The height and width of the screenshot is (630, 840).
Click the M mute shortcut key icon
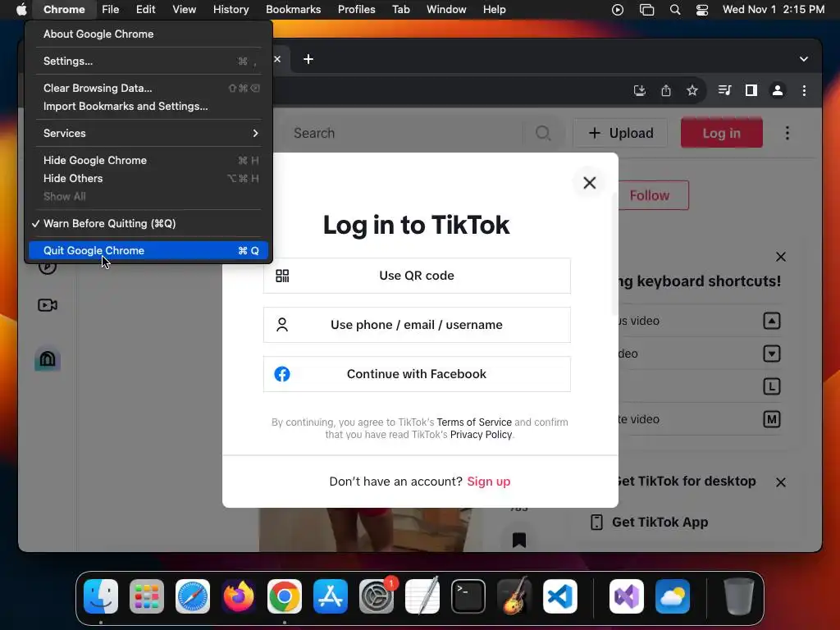click(771, 419)
